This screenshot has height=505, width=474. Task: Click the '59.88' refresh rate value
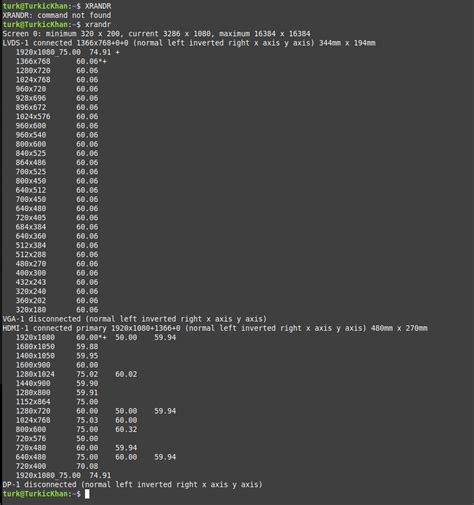tap(87, 347)
